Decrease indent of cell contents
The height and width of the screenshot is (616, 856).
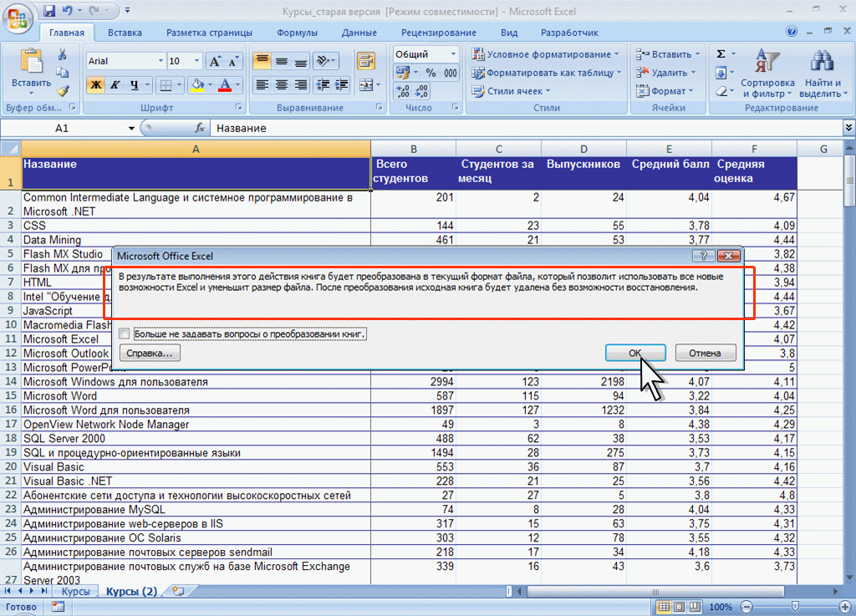tap(324, 84)
